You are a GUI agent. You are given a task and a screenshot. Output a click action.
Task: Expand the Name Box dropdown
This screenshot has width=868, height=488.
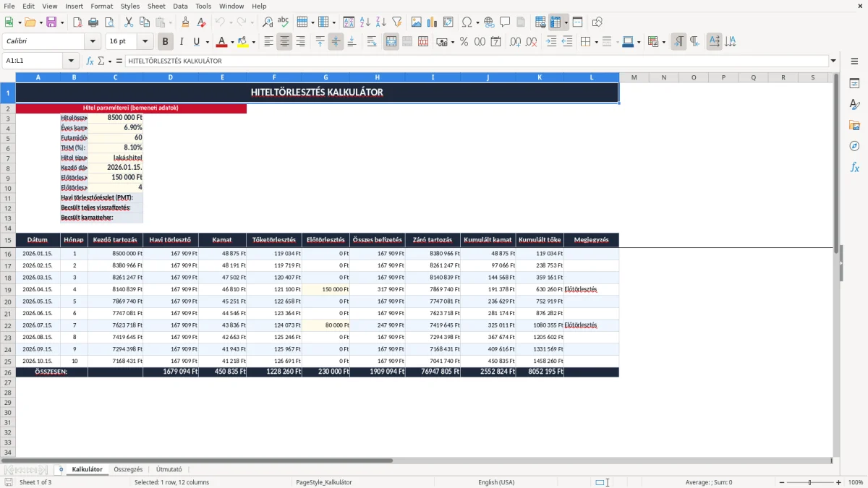(x=71, y=61)
